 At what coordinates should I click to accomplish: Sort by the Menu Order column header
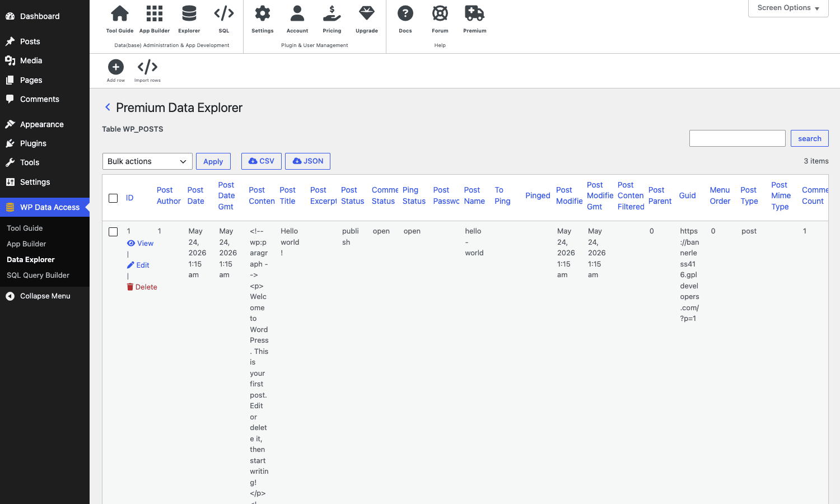tap(720, 195)
